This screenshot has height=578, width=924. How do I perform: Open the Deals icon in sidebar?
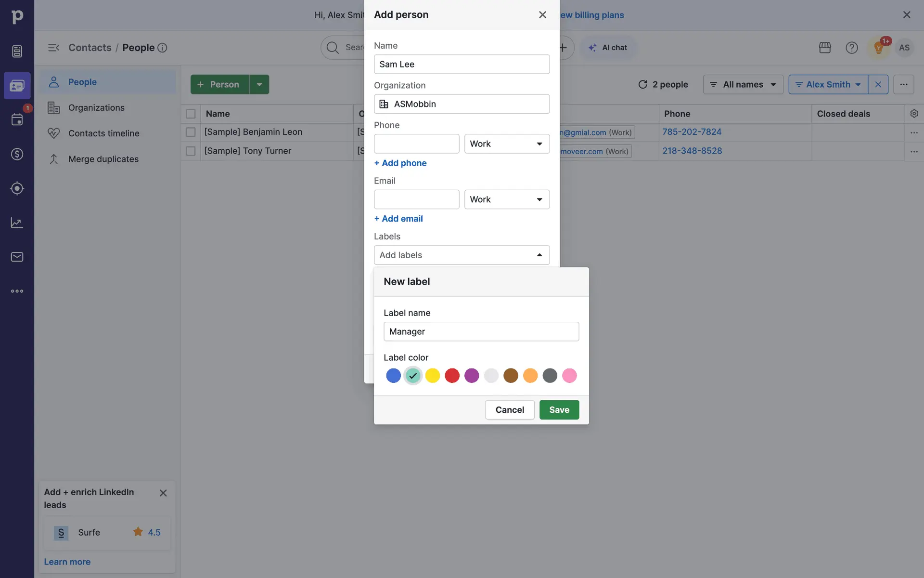[x=17, y=154]
